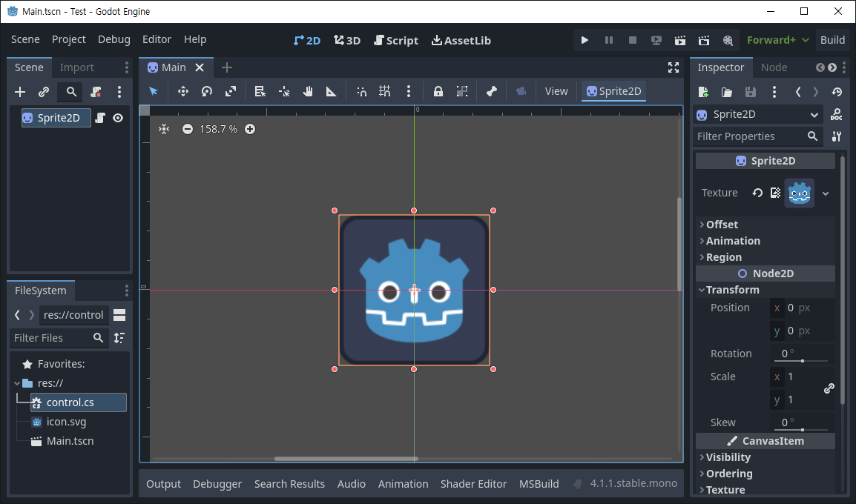Instantiate child scene link icon
The image size is (856, 504).
[x=44, y=92]
